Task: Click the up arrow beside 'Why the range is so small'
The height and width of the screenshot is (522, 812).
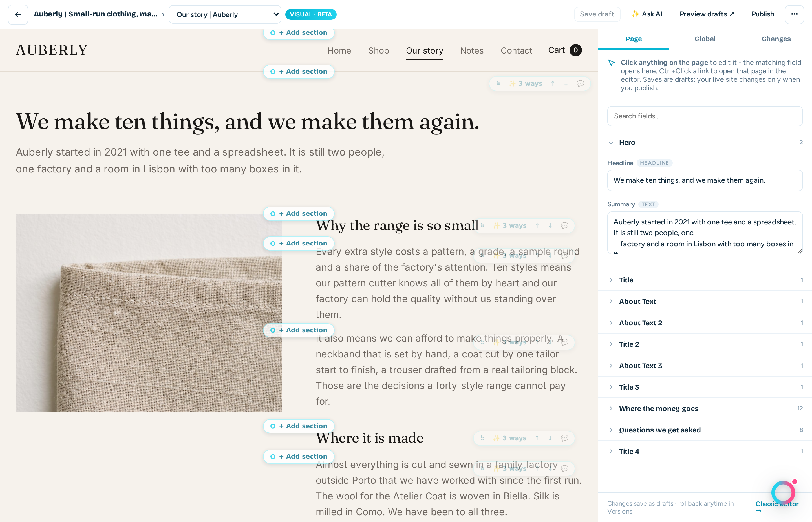Action: [x=537, y=225]
